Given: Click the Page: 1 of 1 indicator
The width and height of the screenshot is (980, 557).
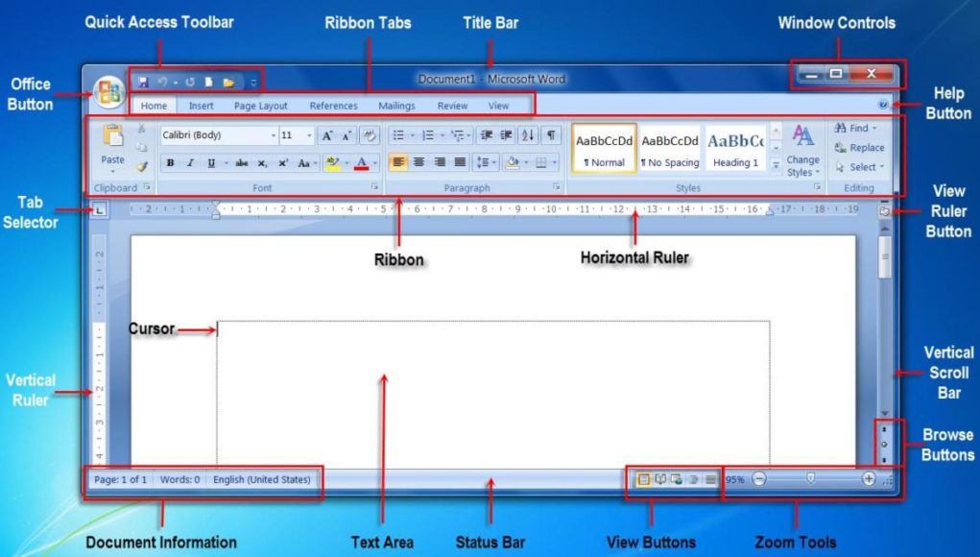Looking at the screenshot, I should 120,479.
